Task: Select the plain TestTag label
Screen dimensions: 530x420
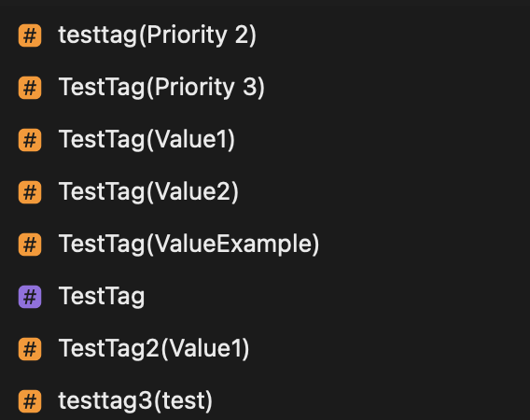Action: pyautogui.click(x=102, y=297)
